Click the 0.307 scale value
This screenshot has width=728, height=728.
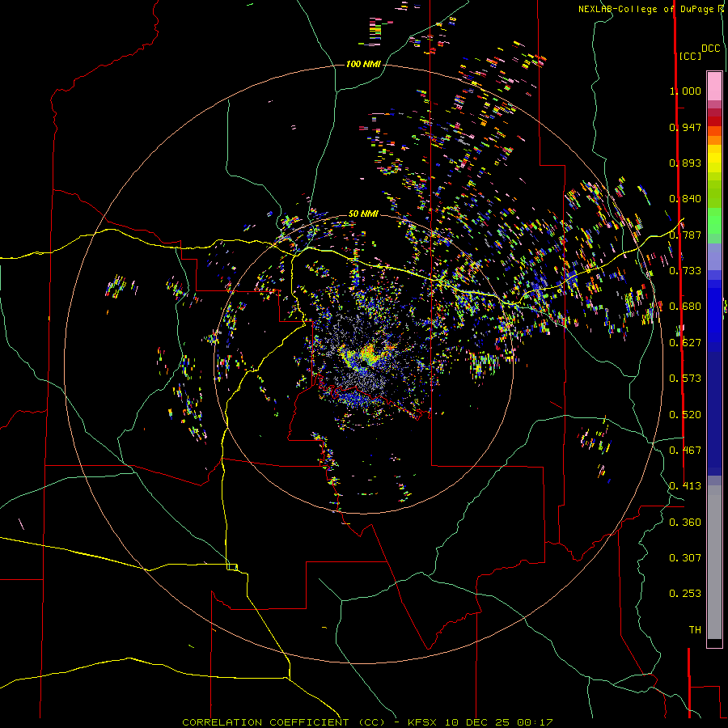(x=685, y=558)
